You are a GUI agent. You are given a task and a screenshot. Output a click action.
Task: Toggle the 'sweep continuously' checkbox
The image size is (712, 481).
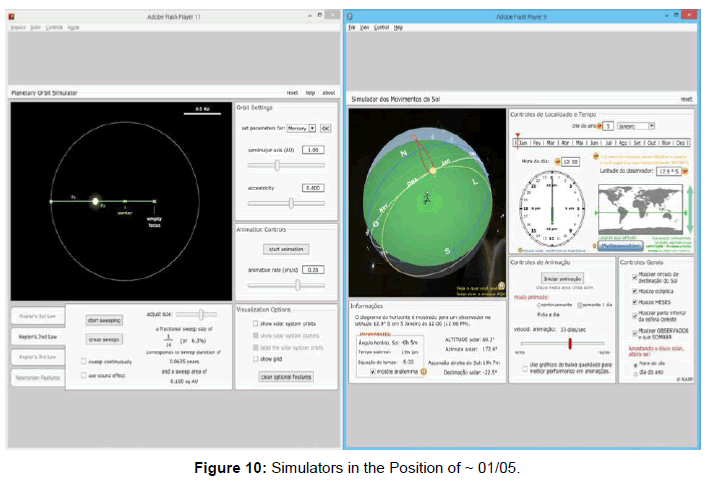coord(83,362)
